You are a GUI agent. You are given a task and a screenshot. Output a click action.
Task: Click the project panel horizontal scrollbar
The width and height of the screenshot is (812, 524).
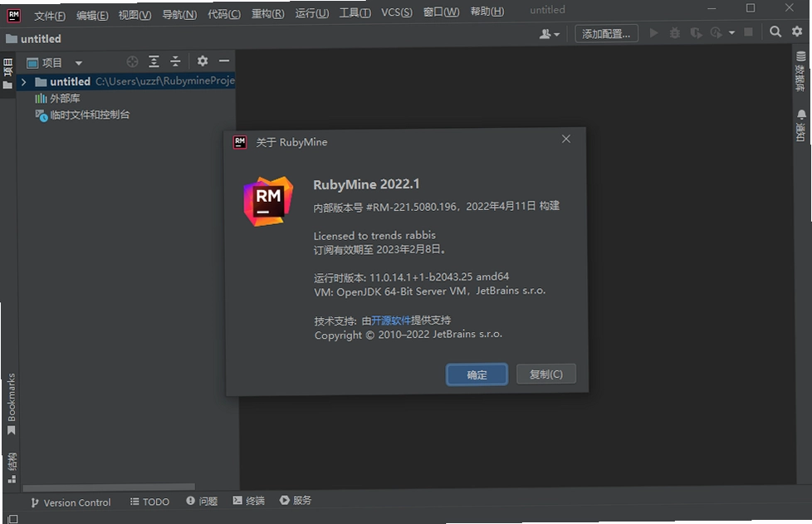coord(109,487)
